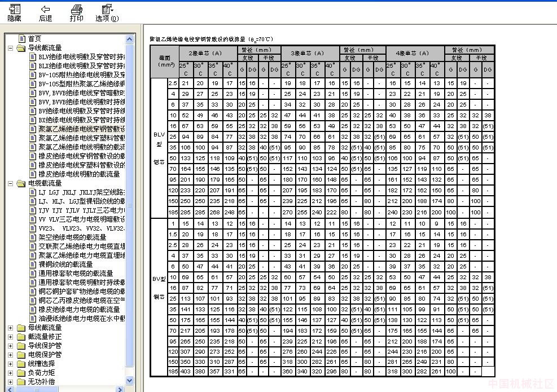Open topic LJ、HLJ、LGJ型裸铝绞线
Viewport: 557px width, 392px height.
tap(82, 201)
